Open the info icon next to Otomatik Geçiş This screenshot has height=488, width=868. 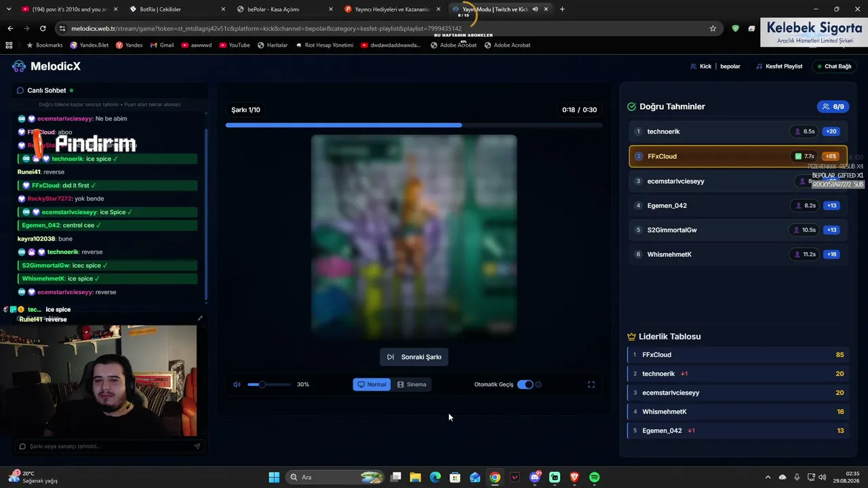[x=538, y=384]
